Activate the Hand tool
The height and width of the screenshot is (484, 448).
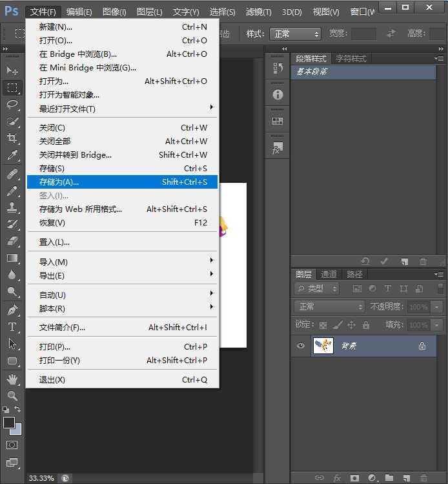[12, 379]
